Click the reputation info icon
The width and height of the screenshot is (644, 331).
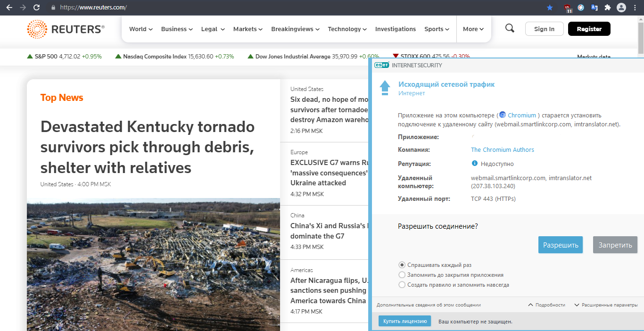475,164
